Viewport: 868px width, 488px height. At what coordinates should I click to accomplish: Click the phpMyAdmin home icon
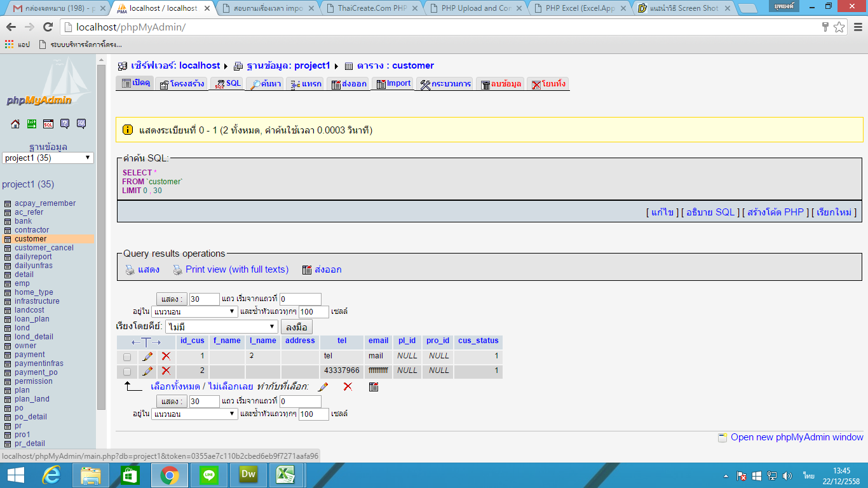(x=15, y=124)
